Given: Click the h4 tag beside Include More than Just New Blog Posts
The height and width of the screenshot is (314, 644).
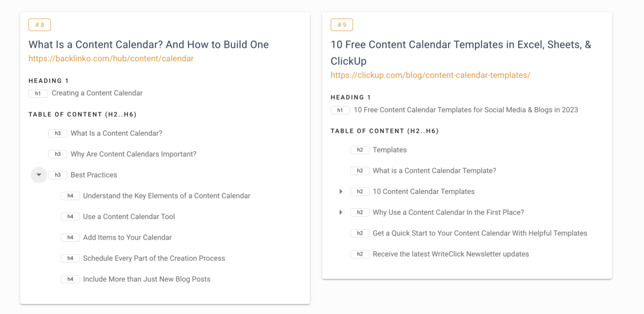Looking at the screenshot, I should [70, 279].
